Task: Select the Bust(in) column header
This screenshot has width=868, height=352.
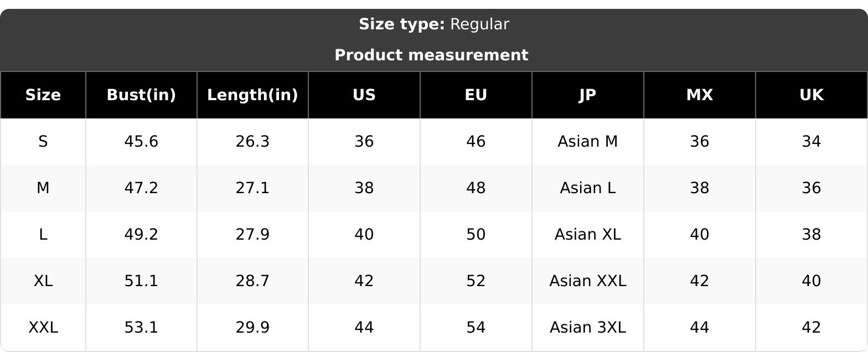Action: click(x=141, y=95)
